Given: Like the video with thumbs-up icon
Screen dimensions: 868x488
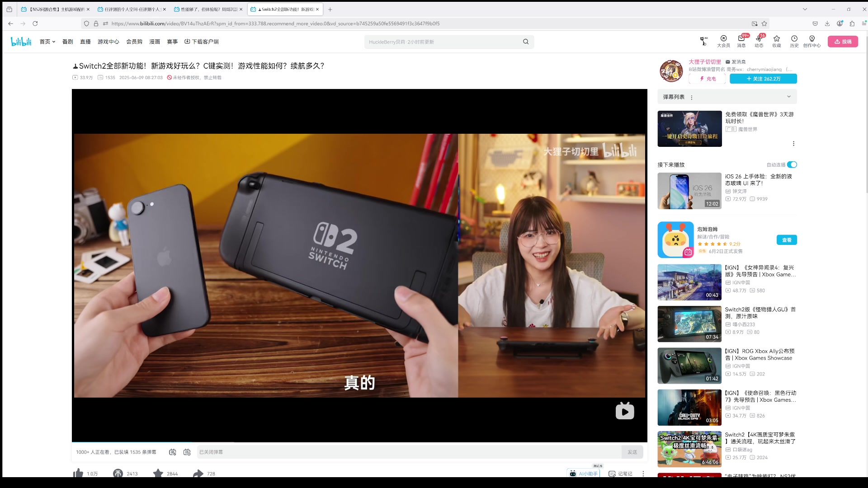Looking at the screenshot, I should point(78,473).
